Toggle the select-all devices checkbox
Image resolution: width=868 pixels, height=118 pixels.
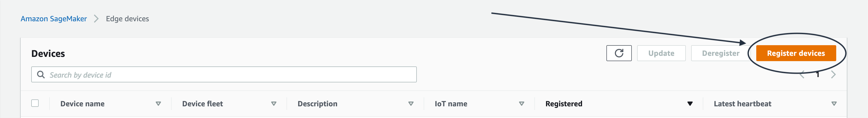pos(35,103)
